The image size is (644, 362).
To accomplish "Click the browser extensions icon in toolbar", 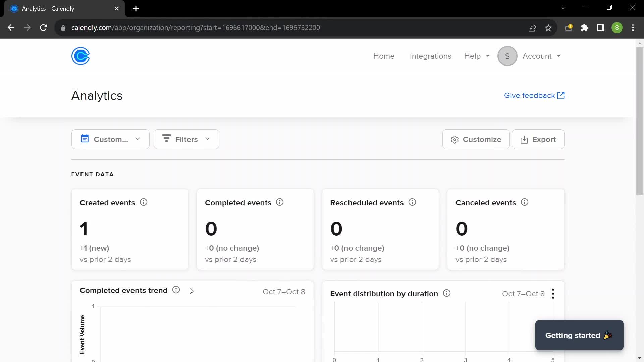I will coord(585,28).
